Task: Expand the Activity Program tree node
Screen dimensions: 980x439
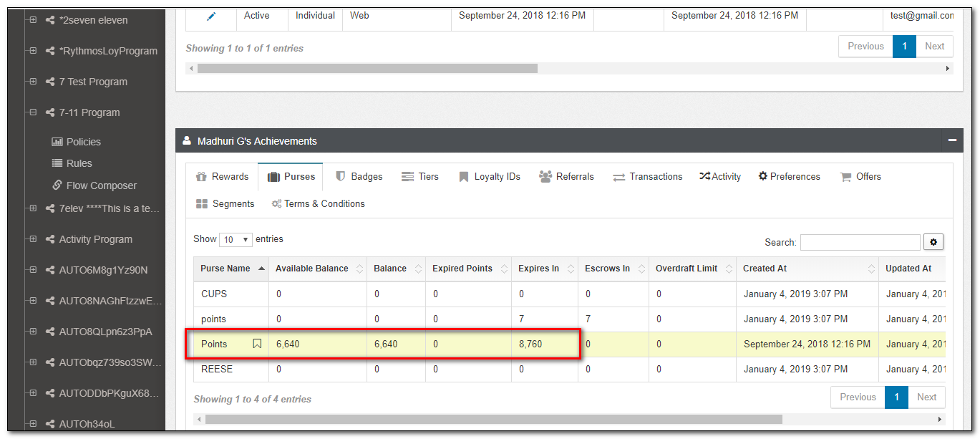Action: point(33,239)
